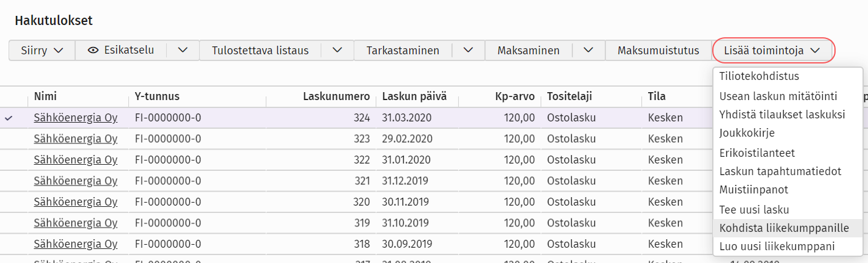This screenshot has width=868, height=263.
Task: Click Kesken status in invoice 323 row
Action: (x=665, y=139)
